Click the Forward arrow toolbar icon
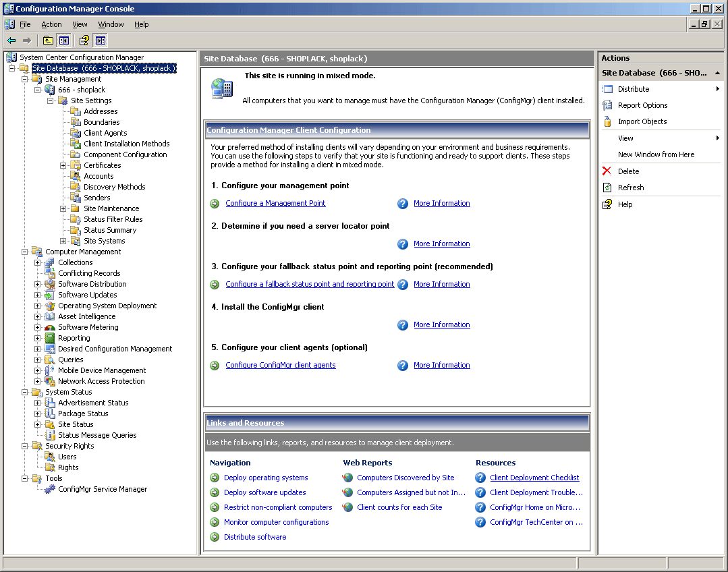This screenshot has width=728, height=572. [27, 40]
